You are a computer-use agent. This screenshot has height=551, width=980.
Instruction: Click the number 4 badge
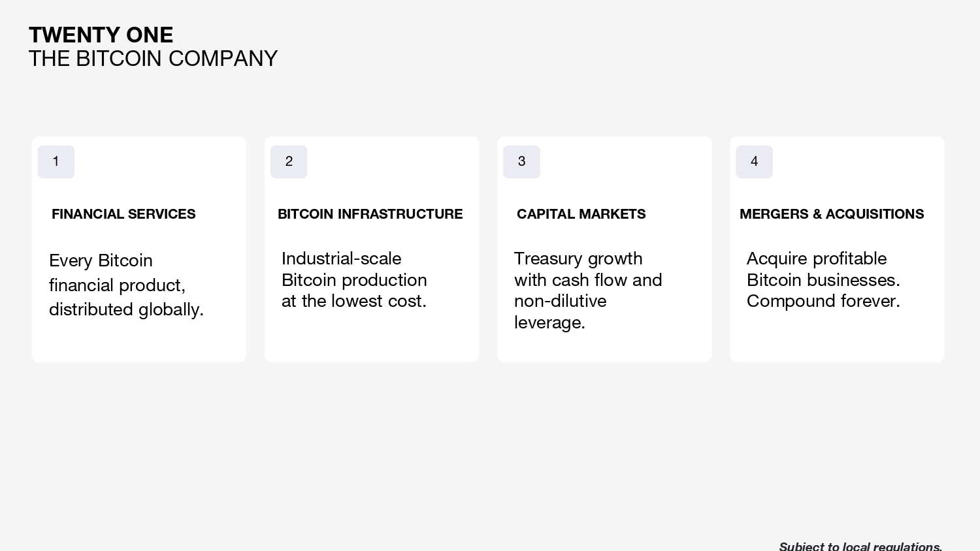coord(754,162)
